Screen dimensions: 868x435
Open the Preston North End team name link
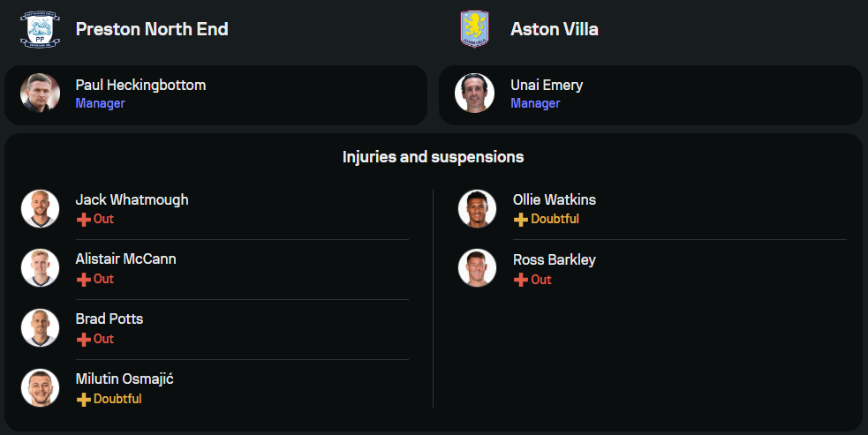click(x=152, y=29)
